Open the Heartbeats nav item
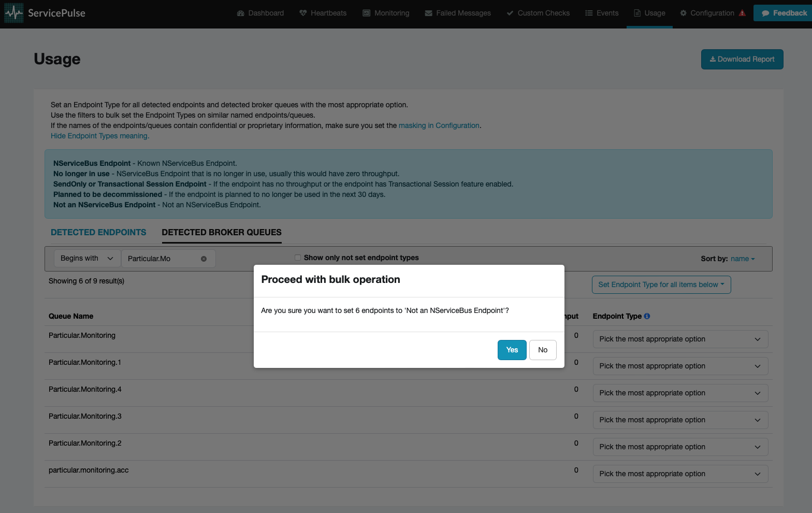This screenshot has width=812, height=513. coord(323,13)
